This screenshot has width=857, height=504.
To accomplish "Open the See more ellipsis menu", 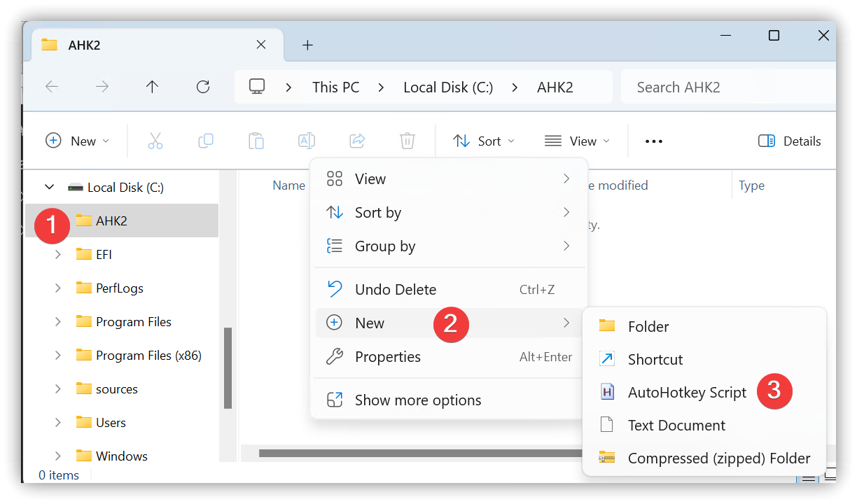I will (653, 141).
